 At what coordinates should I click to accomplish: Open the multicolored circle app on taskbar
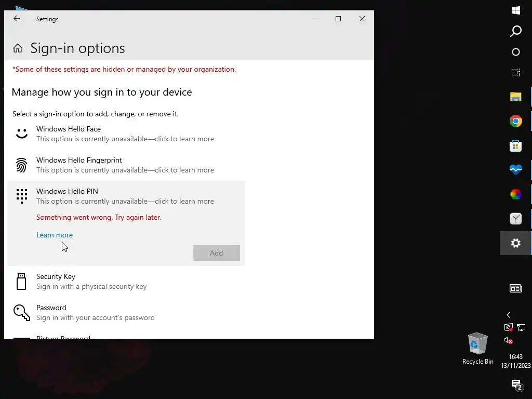pyautogui.click(x=516, y=194)
